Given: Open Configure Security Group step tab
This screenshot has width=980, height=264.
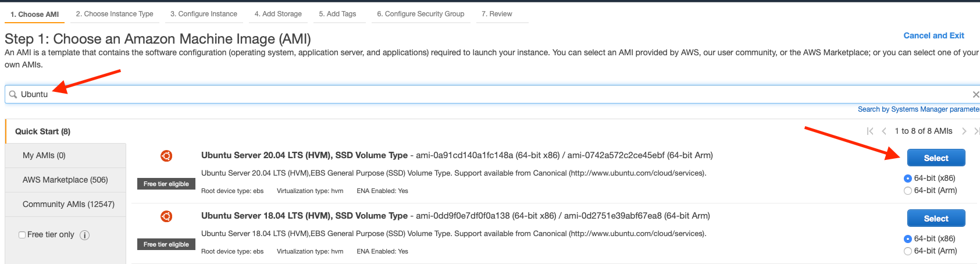Looking at the screenshot, I should click(x=420, y=14).
